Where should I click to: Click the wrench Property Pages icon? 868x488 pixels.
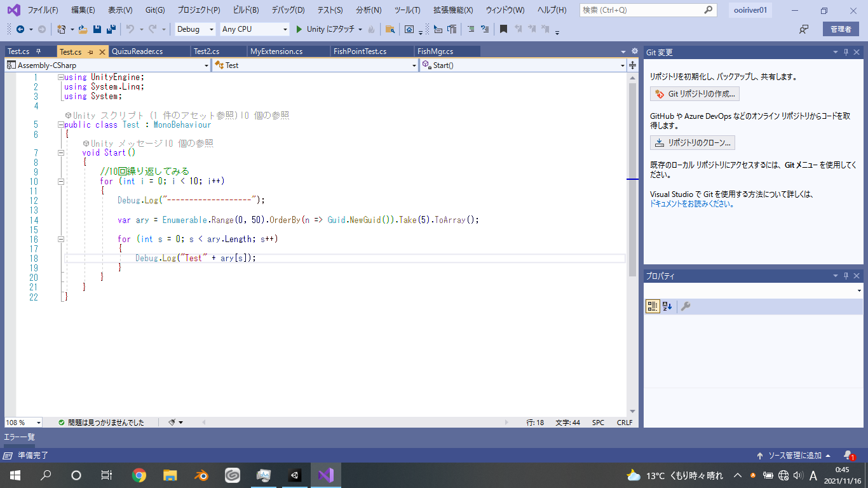[x=686, y=306]
